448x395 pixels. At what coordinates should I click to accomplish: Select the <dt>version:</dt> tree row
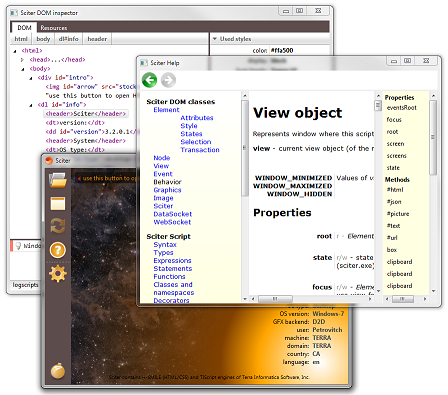(x=75, y=123)
